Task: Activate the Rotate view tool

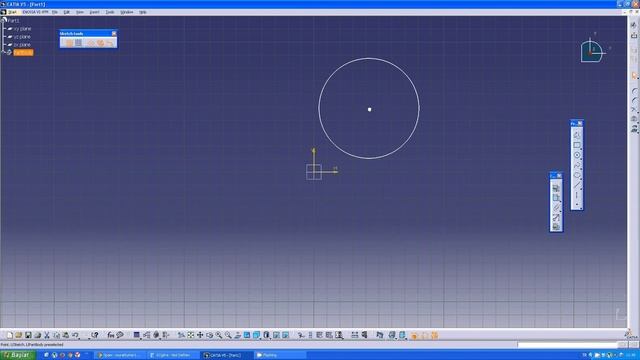Action: coord(209,335)
